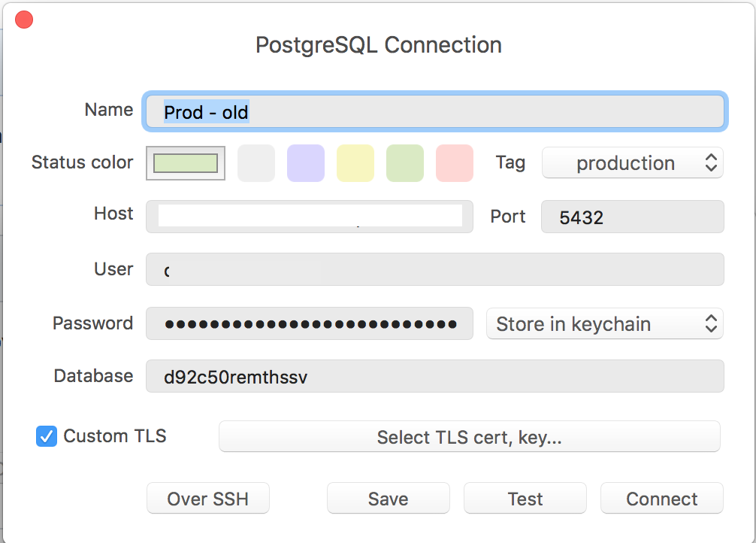
Task: Click Select TLS cert, key... button
Action: pyautogui.click(x=470, y=437)
